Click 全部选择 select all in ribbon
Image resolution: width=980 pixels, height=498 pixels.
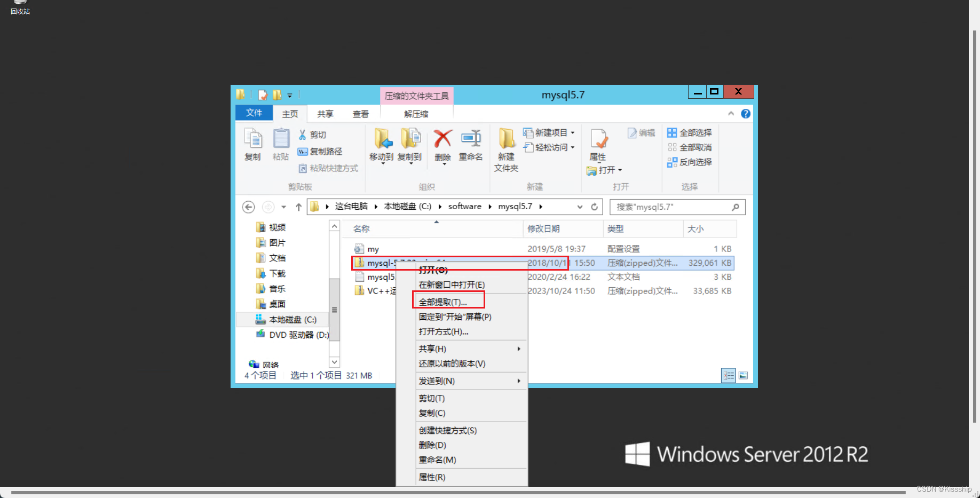[x=690, y=133]
